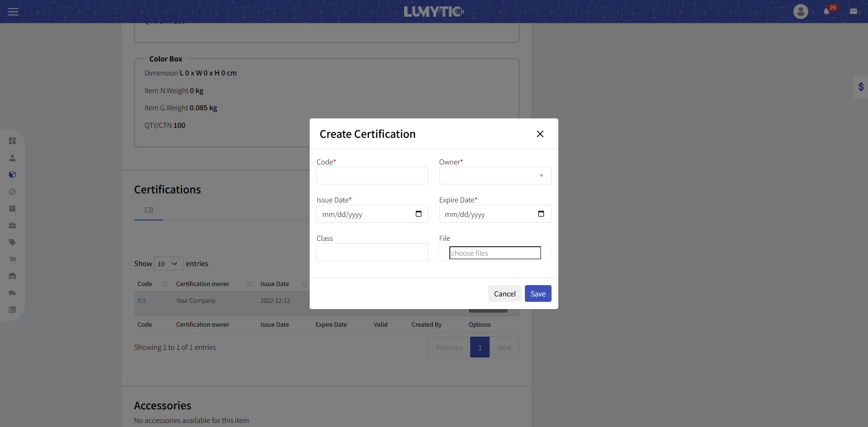Screen dimensions: 868x427
Task: Open the Dashboard grid icon in sidebar
Action: click(x=12, y=141)
